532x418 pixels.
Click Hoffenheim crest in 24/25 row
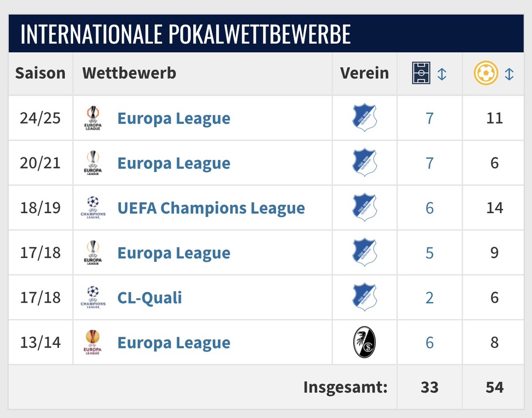point(364,118)
